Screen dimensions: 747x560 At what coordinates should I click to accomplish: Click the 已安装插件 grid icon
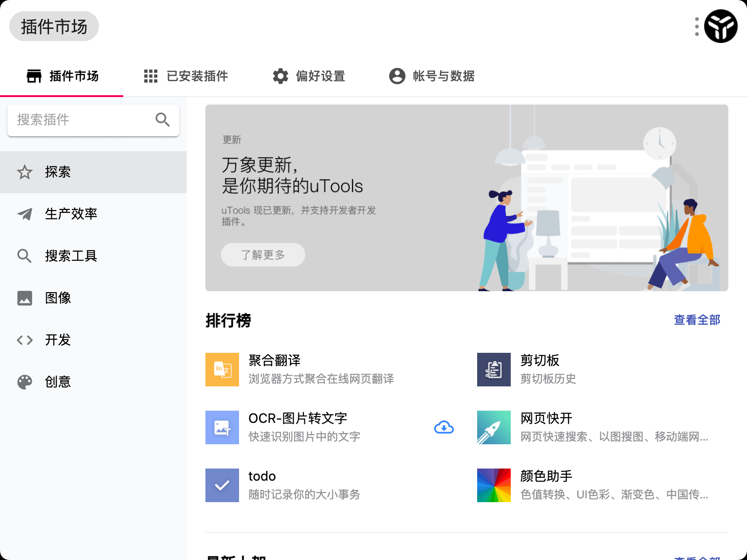[x=150, y=76]
